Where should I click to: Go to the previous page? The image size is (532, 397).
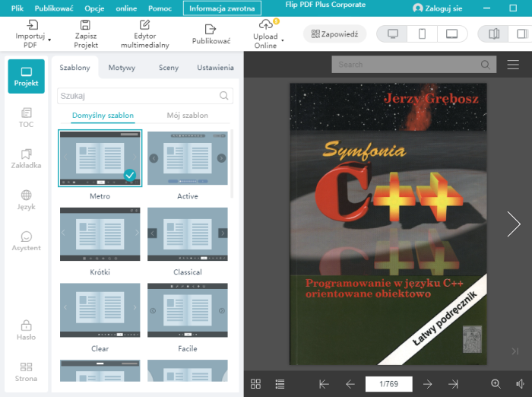tap(350, 384)
